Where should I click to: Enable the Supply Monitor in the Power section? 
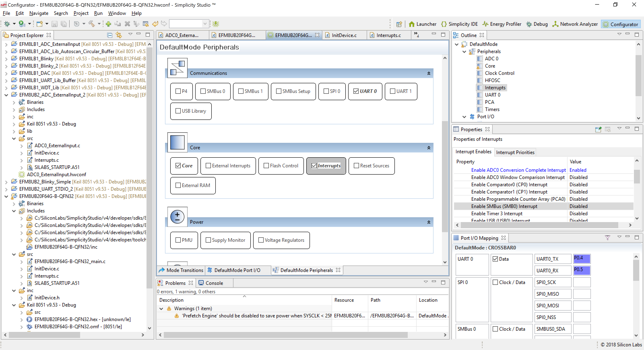pyautogui.click(x=208, y=240)
